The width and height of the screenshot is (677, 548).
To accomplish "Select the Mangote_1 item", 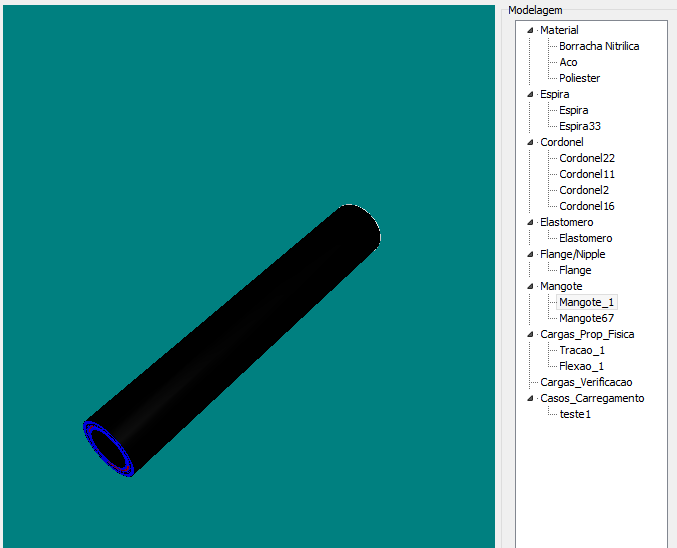I will [586, 302].
